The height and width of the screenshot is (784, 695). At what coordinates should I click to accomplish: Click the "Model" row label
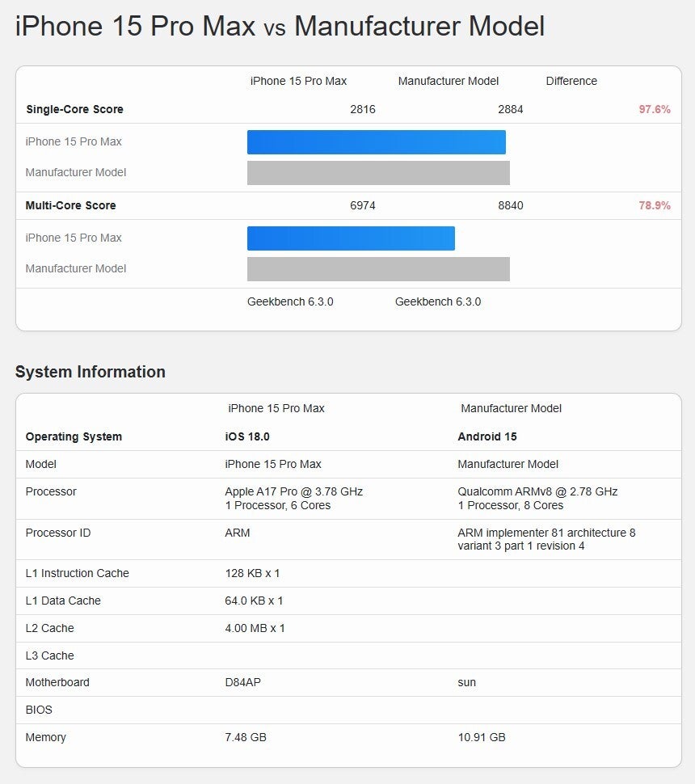click(x=41, y=464)
